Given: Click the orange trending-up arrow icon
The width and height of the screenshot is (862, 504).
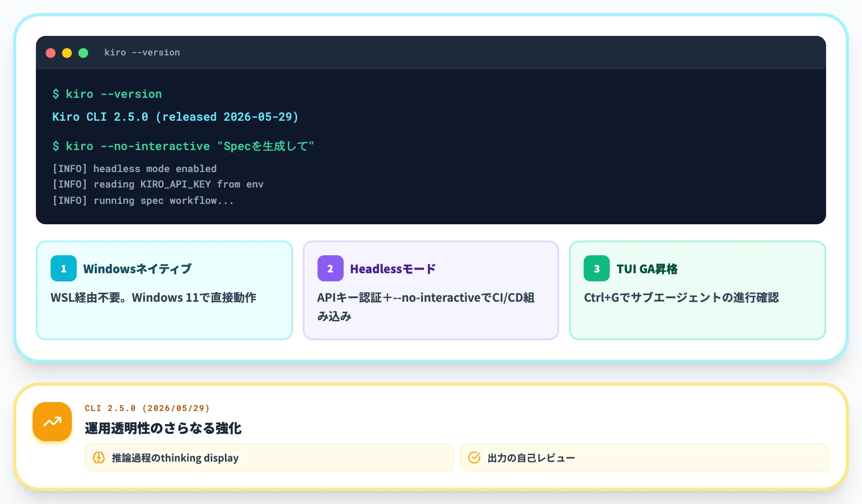Looking at the screenshot, I should coord(52,422).
